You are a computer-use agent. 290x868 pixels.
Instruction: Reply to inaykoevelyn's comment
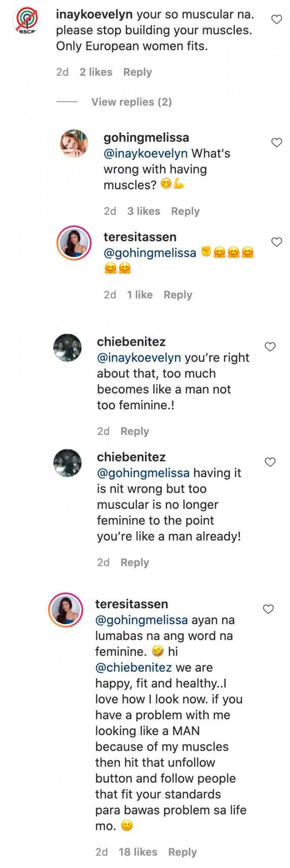click(137, 72)
